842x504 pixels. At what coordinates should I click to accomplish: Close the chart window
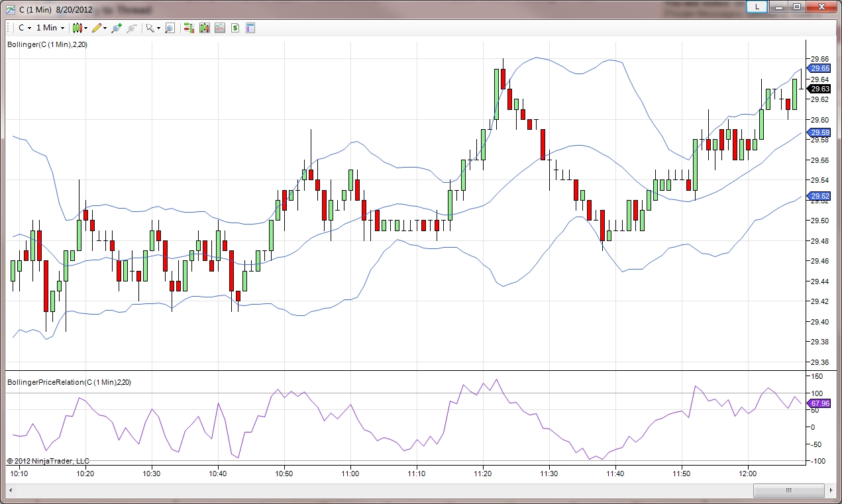[821, 7]
